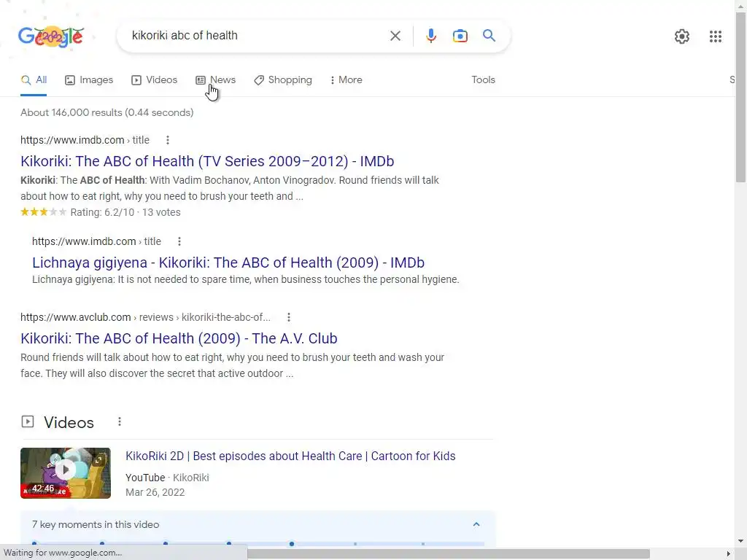Open options menu for Lichnaya gigiyena result
This screenshot has width=747, height=560.
(179, 241)
